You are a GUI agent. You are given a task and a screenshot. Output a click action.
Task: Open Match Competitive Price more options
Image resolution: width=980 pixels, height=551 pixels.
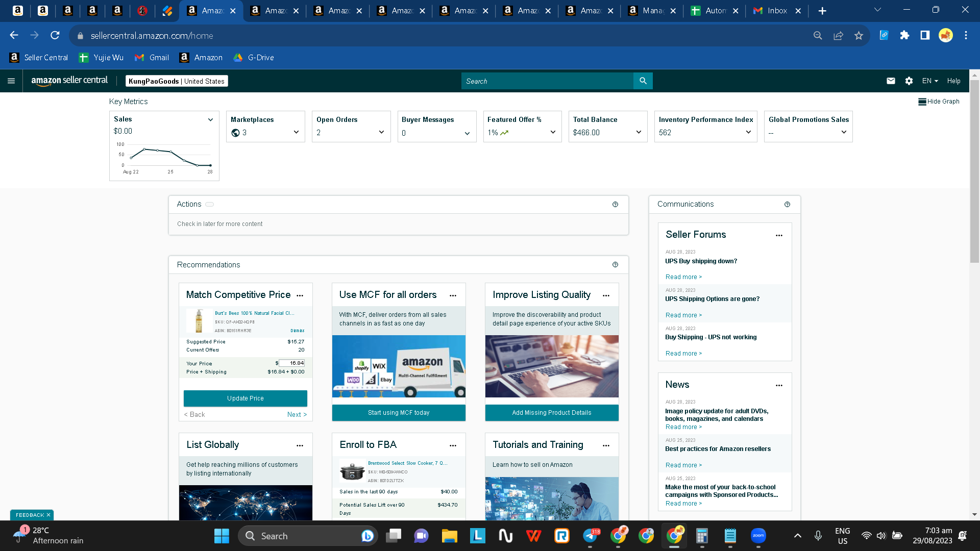(x=300, y=295)
